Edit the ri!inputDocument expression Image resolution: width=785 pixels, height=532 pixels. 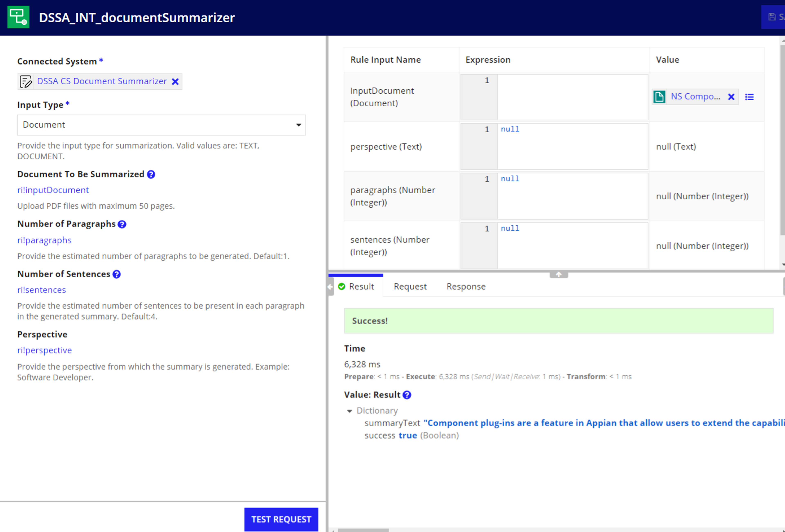coord(53,190)
